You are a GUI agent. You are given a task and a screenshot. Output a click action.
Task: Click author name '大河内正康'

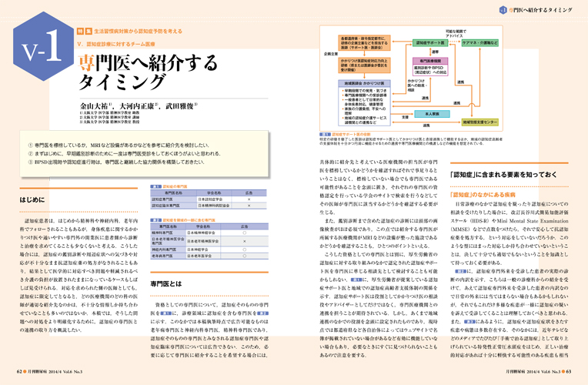click(137, 106)
